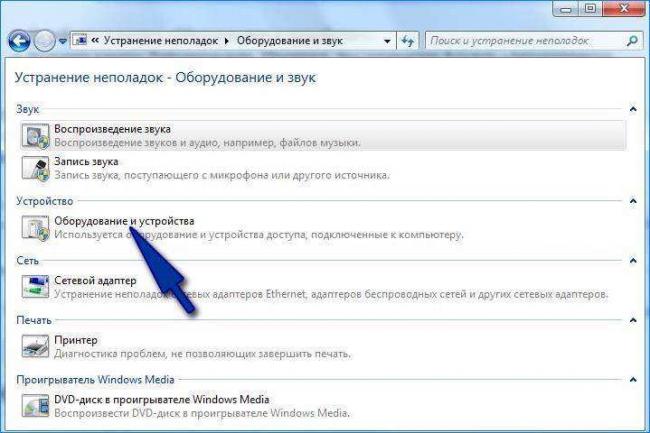Image resolution: width=650 pixels, height=433 pixels.
Task: Maximize the troubleshooting window
Action: (592, 9)
